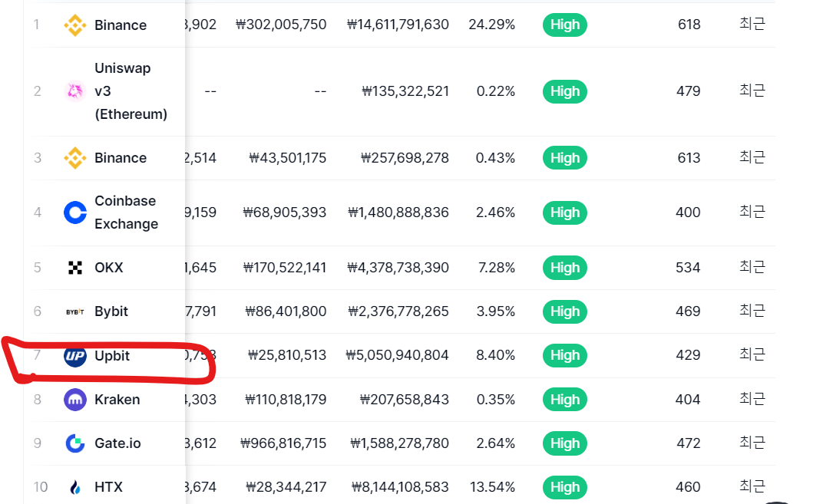This screenshot has height=504, width=813.
Task: Select the liquidity score 479
Action: click(x=689, y=91)
